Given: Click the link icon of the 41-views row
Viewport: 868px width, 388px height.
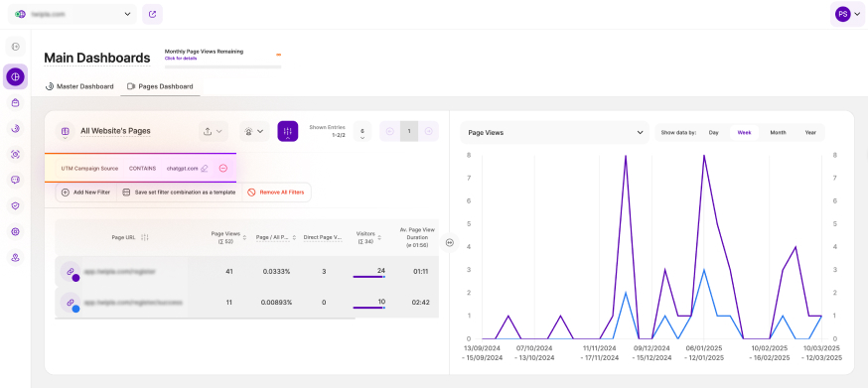Looking at the screenshot, I should [71, 272].
